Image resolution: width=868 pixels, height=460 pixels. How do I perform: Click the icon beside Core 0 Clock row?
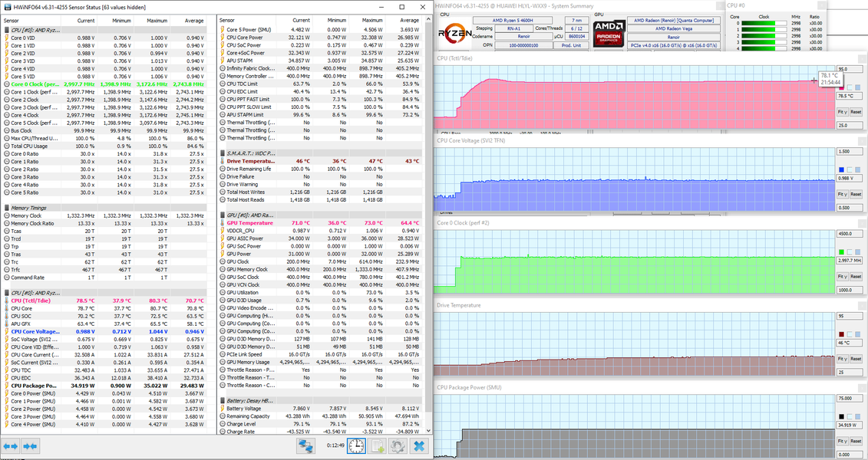tap(7, 84)
